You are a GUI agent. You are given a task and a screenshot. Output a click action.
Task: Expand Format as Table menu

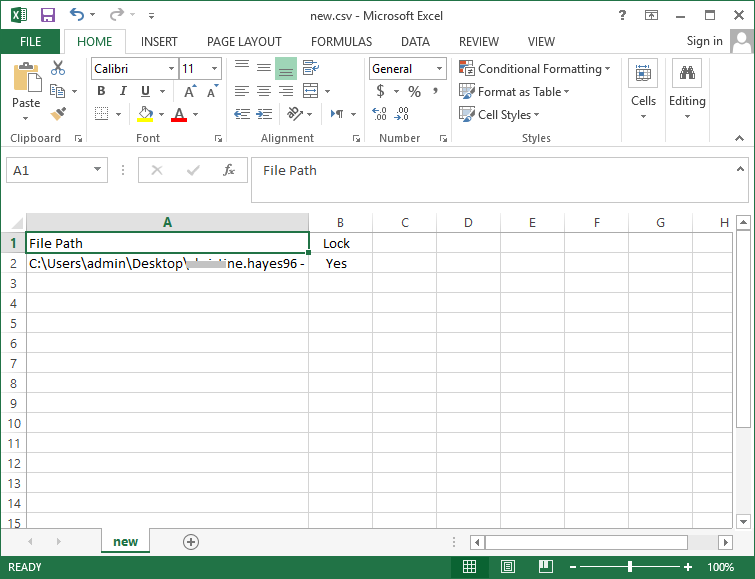coord(514,92)
